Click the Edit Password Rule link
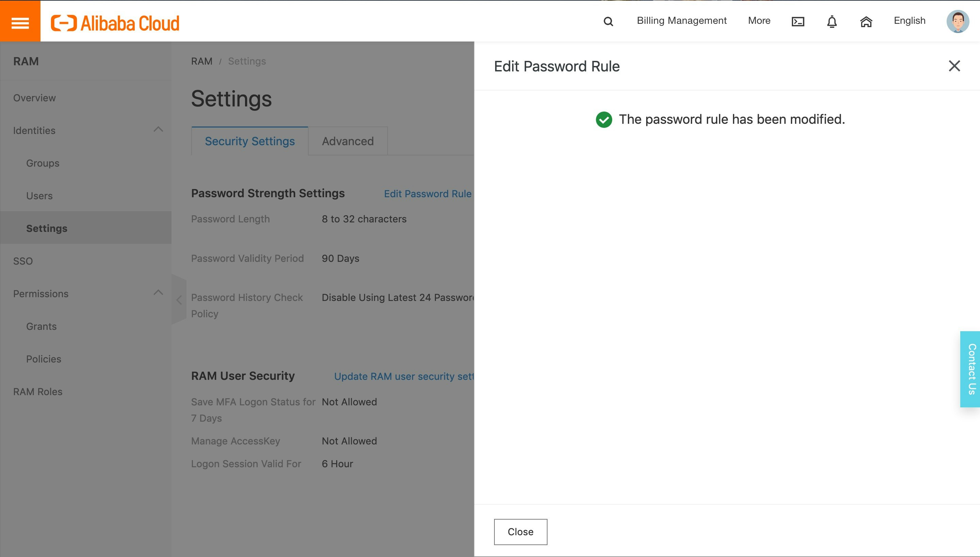The height and width of the screenshot is (557, 980). coord(428,193)
